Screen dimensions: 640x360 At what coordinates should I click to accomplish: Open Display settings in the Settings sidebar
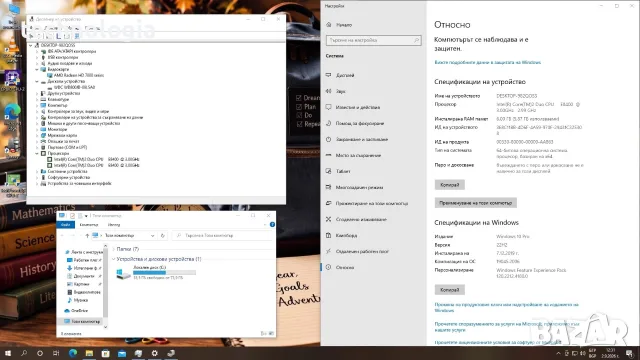345,75
